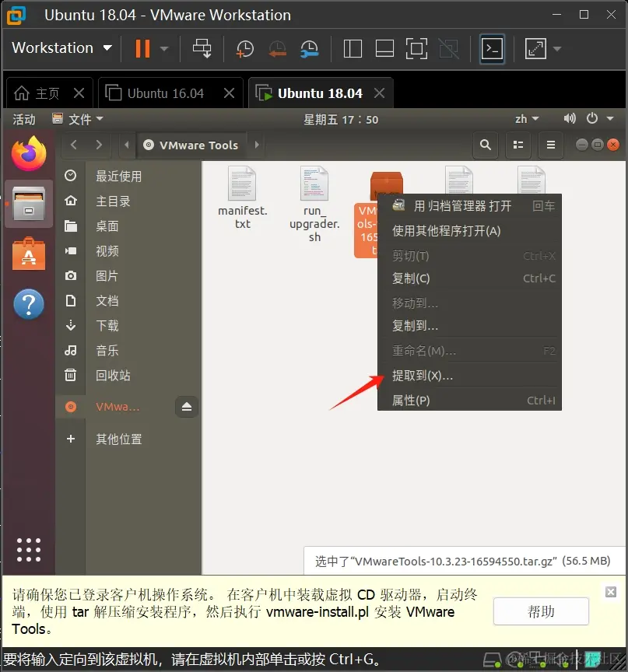Viewport: 628px width, 672px height.
Task: Open 其他位置 Other Locations
Action: click(128, 439)
